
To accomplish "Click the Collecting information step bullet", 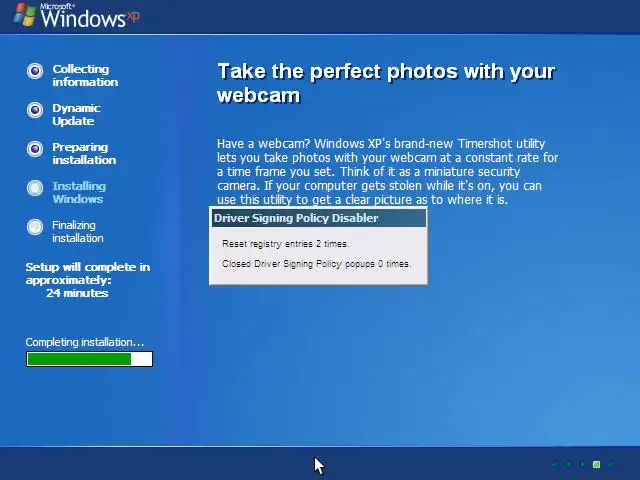I will [35, 71].
